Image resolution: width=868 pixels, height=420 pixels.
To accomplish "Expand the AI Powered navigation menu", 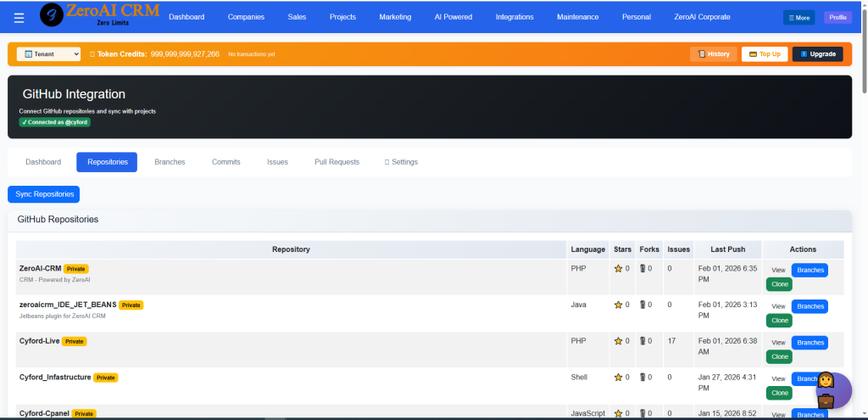I will tap(453, 17).
